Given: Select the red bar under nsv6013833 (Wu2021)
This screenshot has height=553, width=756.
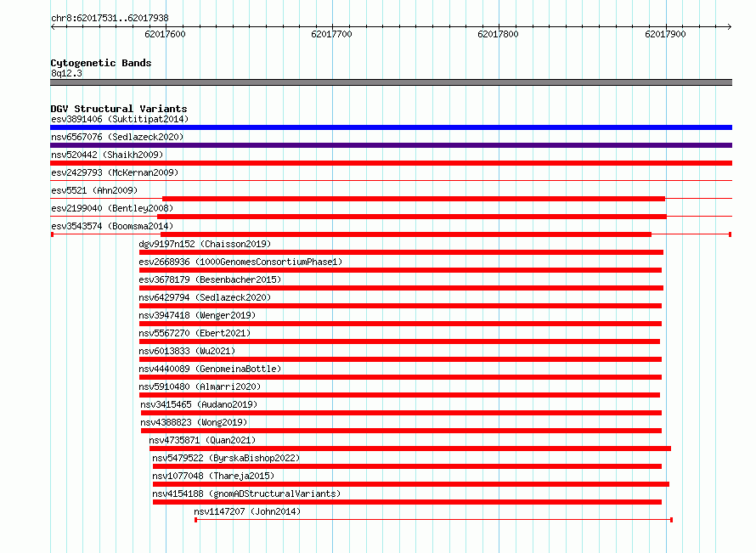Looking at the screenshot, I should (400, 359).
